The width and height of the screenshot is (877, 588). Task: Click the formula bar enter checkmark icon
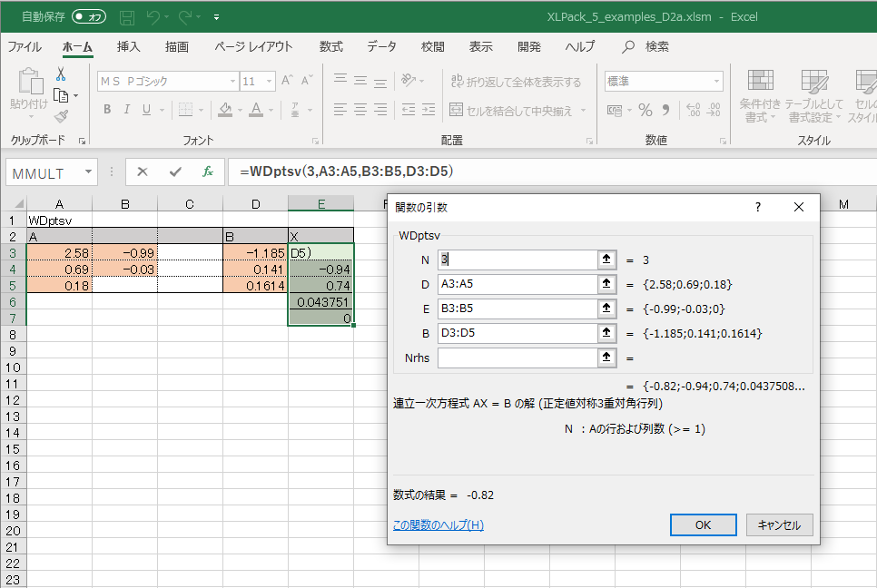tap(175, 171)
